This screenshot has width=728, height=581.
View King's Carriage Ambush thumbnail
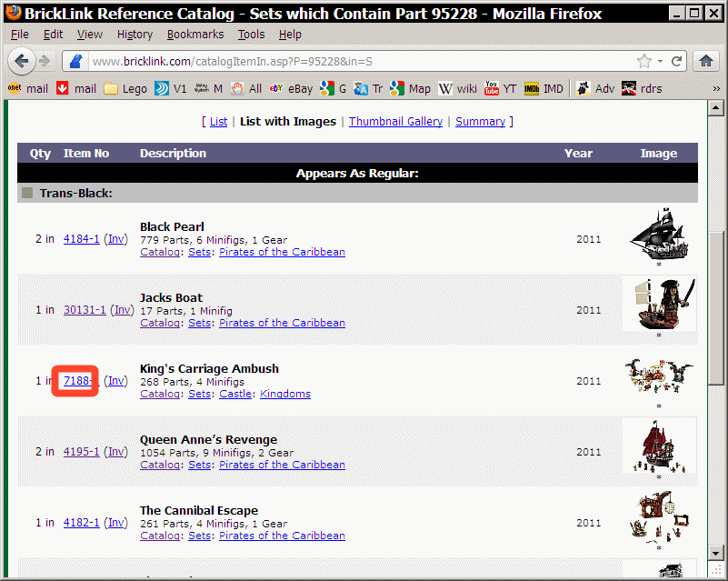659,376
